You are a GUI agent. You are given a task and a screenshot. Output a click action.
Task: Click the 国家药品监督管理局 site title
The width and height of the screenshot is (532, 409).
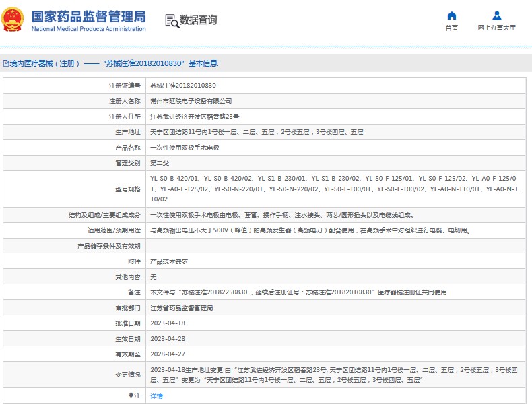(88, 15)
